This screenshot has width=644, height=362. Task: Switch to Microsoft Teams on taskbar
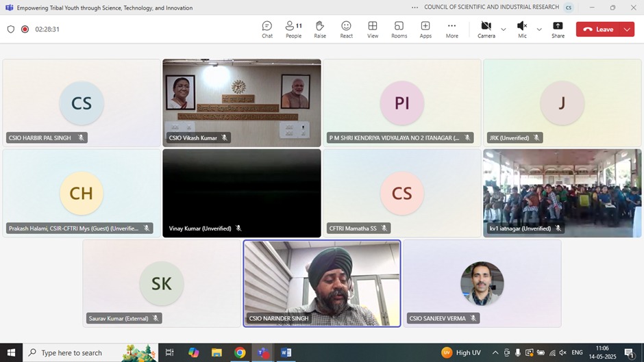(x=263, y=352)
